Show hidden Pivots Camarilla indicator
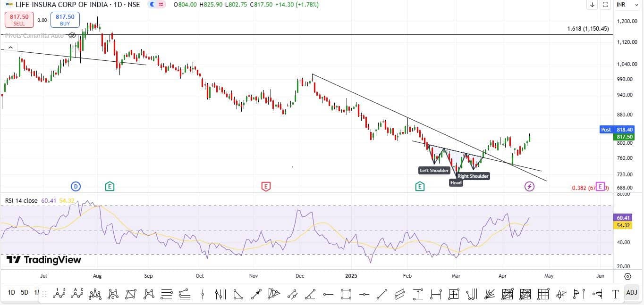The width and height of the screenshot is (644, 305). pyautogui.click(x=72, y=35)
